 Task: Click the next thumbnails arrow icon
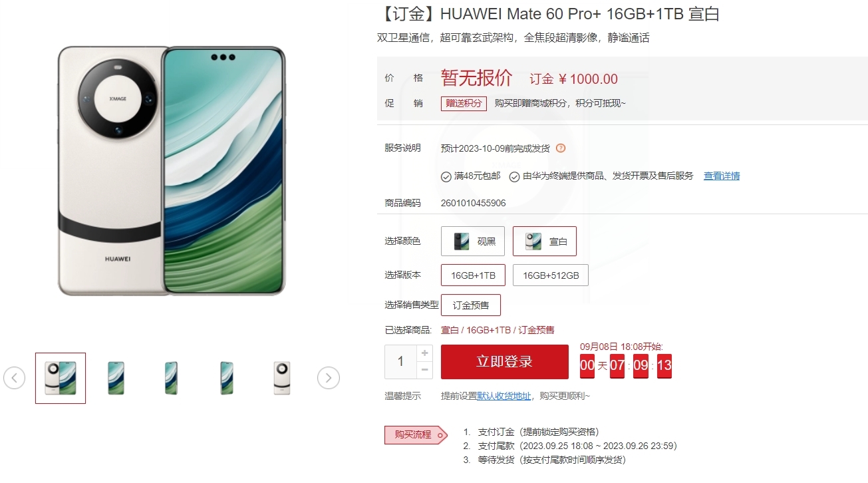tap(328, 378)
